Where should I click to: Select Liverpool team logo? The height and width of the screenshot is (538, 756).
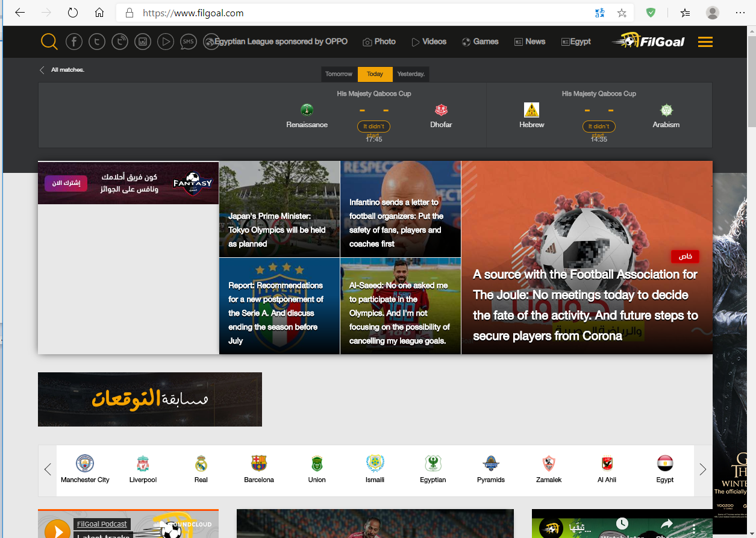(143, 464)
